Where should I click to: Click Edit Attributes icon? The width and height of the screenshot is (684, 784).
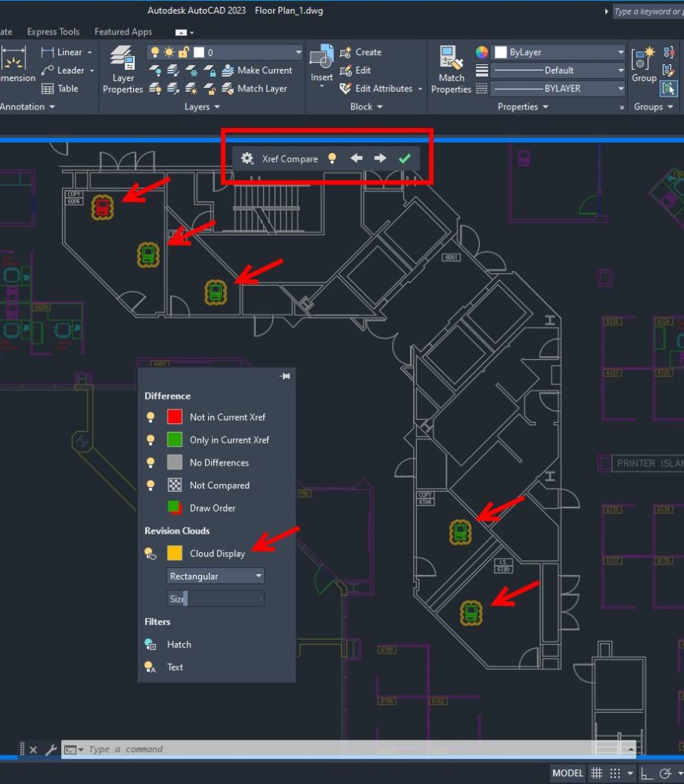(345, 89)
